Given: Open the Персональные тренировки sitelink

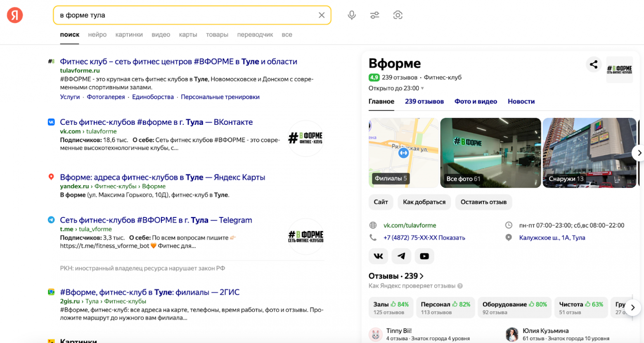Looking at the screenshot, I should (x=220, y=97).
